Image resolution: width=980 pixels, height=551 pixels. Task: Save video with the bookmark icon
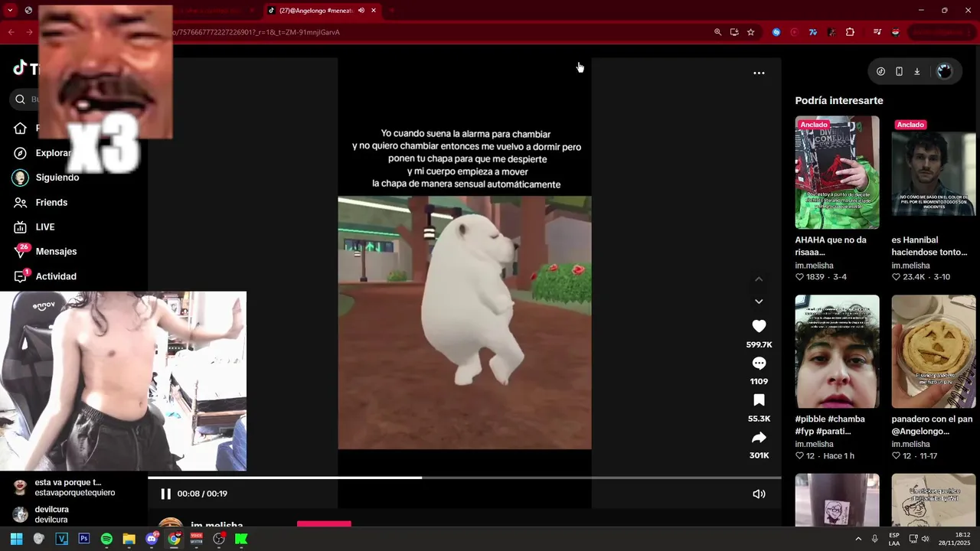(x=759, y=400)
